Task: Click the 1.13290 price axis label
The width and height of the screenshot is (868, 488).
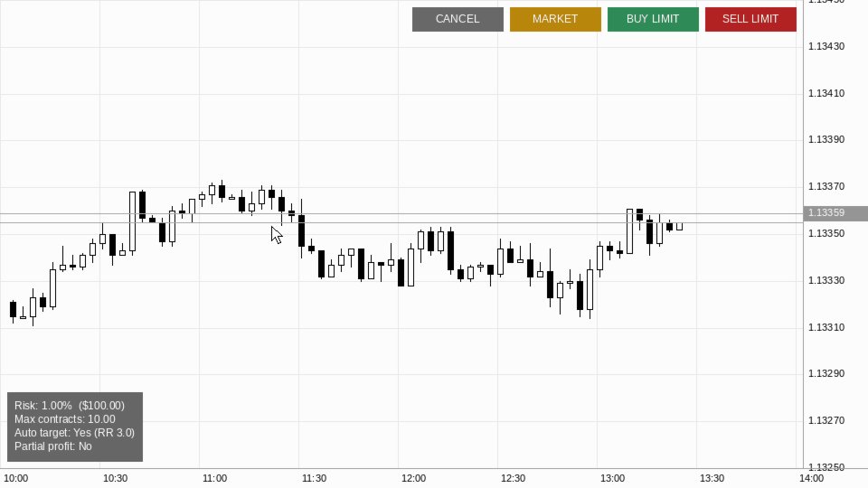Action: (x=826, y=373)
